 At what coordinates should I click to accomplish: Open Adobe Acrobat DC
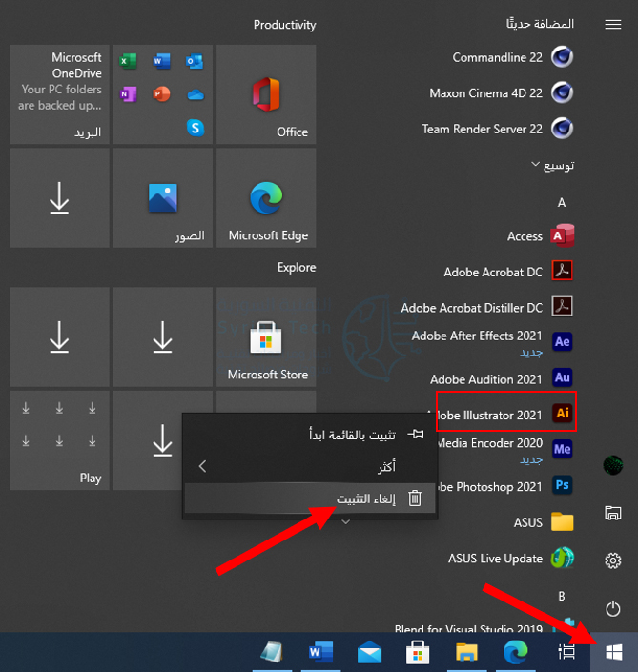click(x=508, y=272)
